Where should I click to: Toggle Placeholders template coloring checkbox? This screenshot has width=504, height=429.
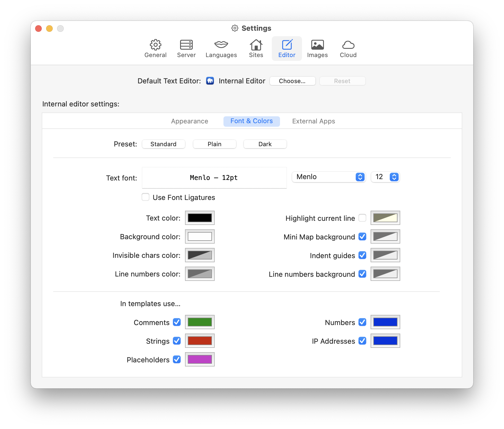pyautogui.click(x=177, y=359)
